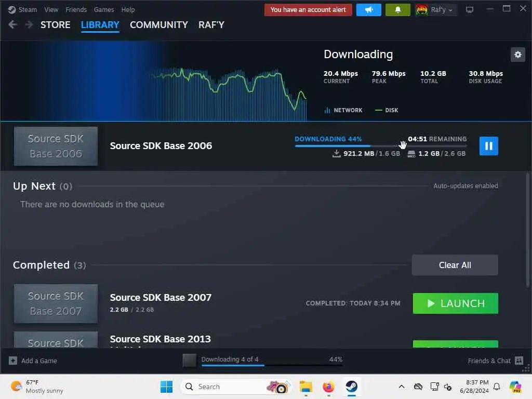Image resolution: width=532 pixels, height=399 pixels.
Task: Show hidden tray icons chevron
Action: (x=402, y=387)
